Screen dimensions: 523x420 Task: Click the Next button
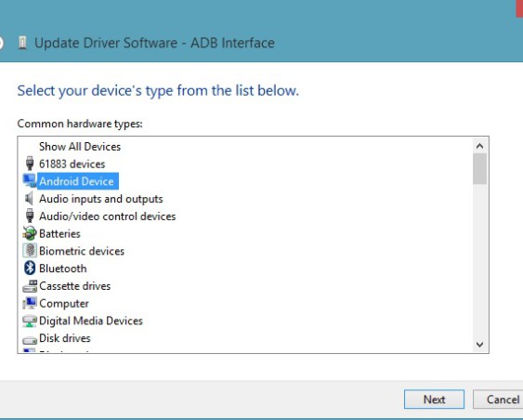click(x=434, y=399)
